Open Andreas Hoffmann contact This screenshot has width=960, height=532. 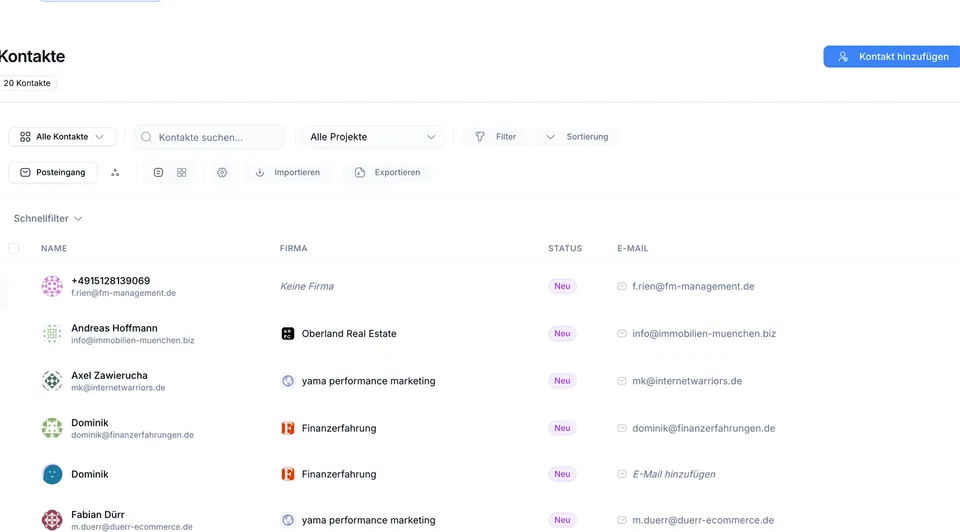coord(114,328)
